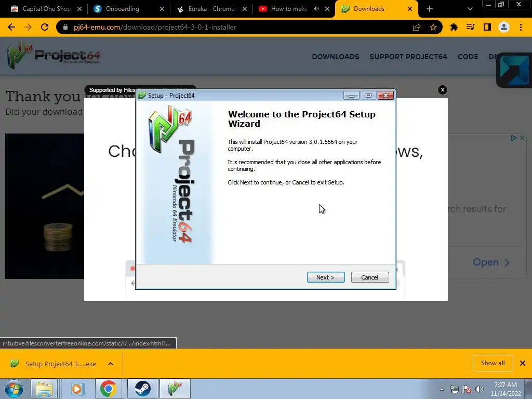The image size is (532, 399).
Task: Cancel the Project64 Setup wizard
Action: (370, 277)
